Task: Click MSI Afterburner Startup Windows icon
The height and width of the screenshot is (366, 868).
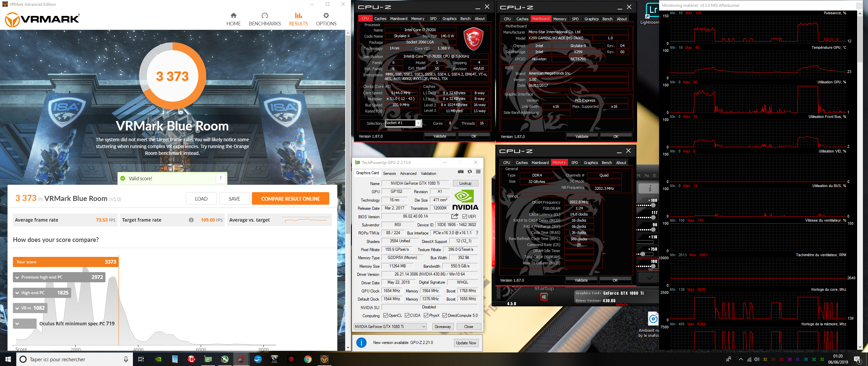Action: (x=544, y=297)
